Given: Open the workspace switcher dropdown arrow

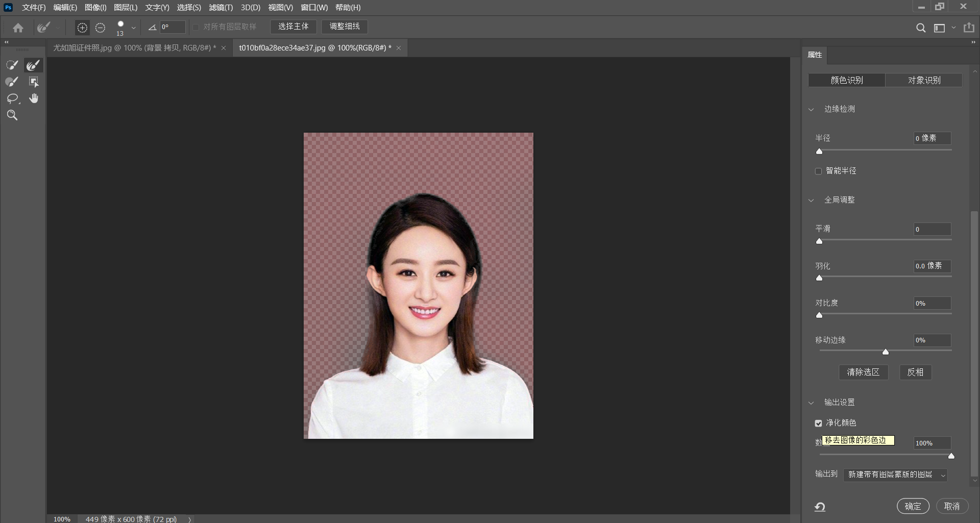Looking at the screenshot, I should pos(953,28).
